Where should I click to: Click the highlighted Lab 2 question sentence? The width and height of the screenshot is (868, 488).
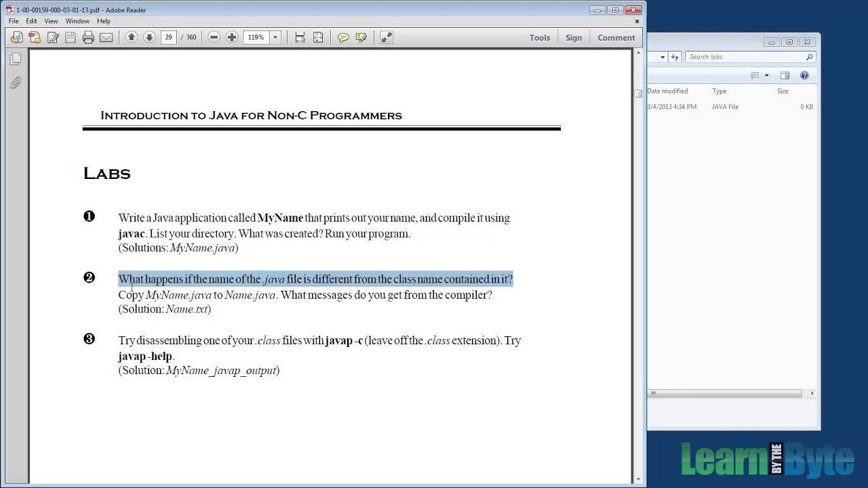coord(315,279)
